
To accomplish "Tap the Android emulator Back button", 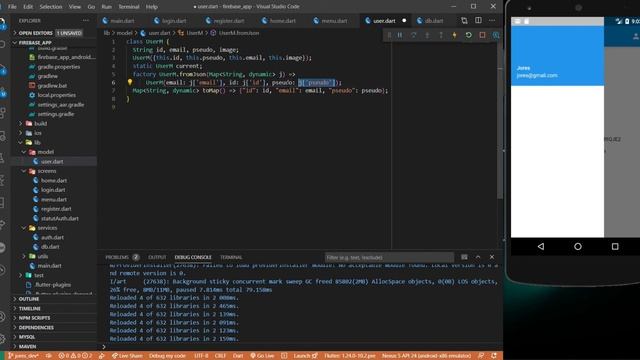I will tap(541, 247).
